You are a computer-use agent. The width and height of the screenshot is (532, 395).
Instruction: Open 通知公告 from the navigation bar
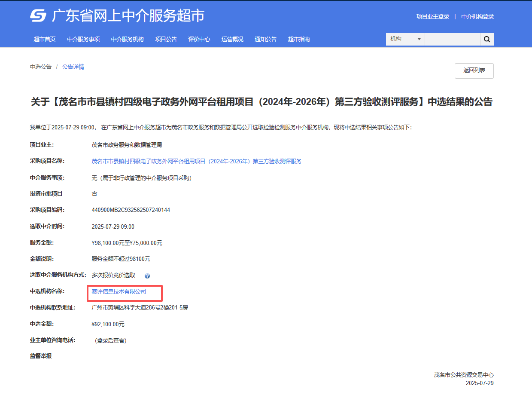(265, 39)
